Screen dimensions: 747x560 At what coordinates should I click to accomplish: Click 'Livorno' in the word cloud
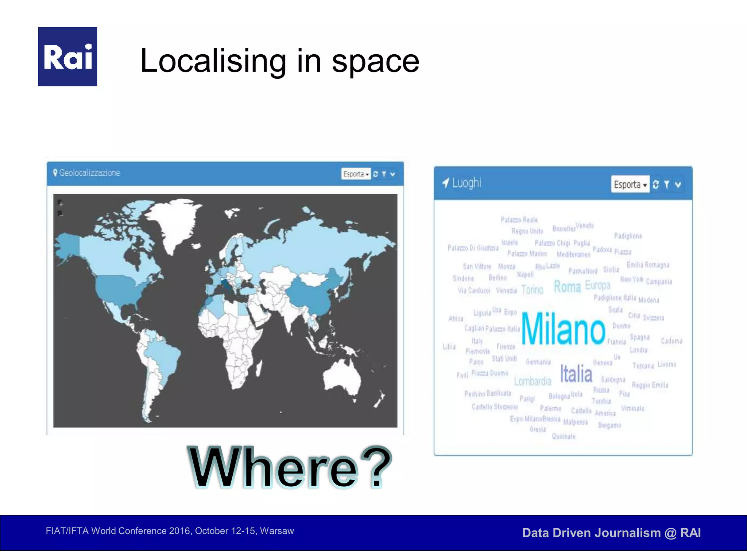point(667,364)
